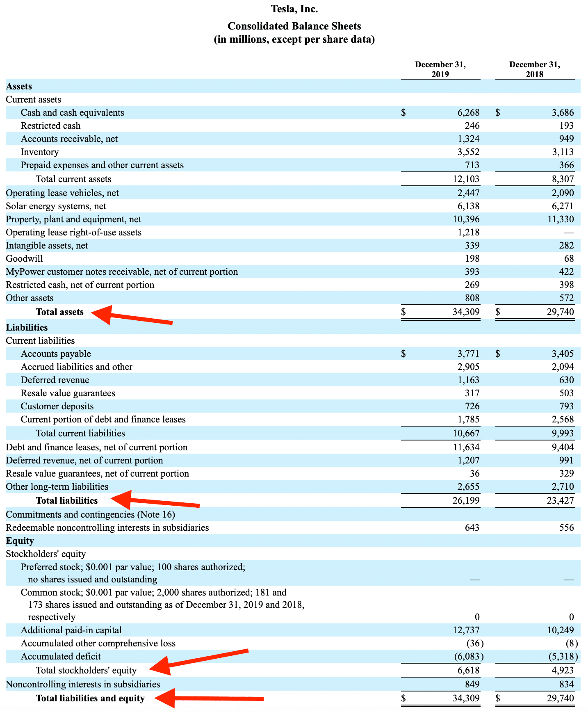The width and height of the screenshot is (588, 712).
Task: Select the 'Cash and cash equivalents' label
Action: [72, 112]
